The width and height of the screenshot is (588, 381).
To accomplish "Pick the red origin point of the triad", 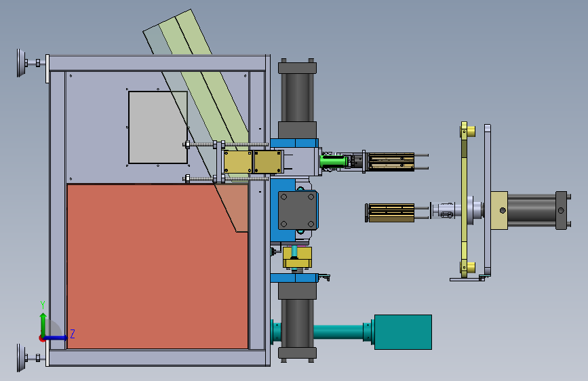I will 41,338.
